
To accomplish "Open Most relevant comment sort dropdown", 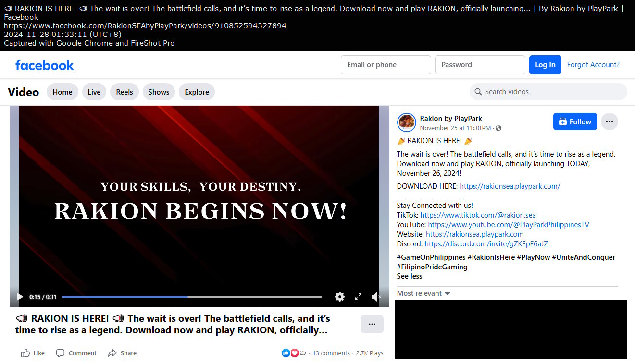I will (423, 293).
